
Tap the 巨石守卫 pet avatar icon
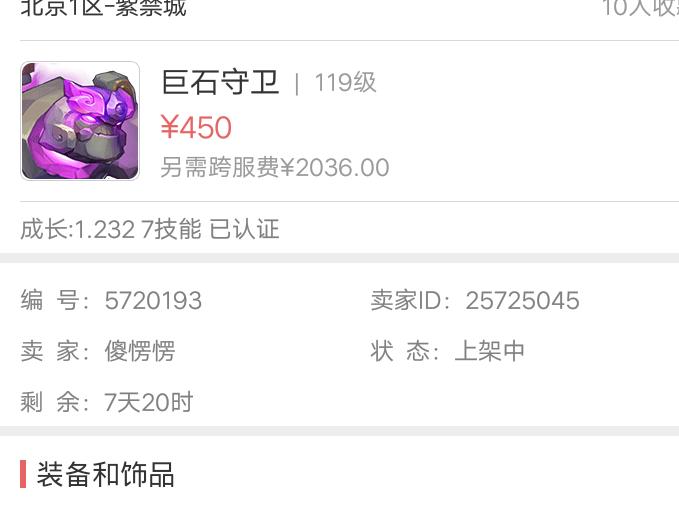point(80,121)
